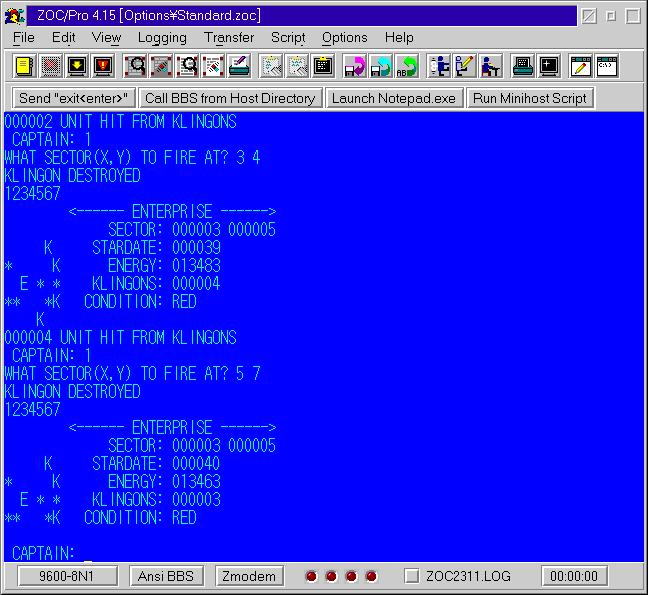Click Call BBS from Host Directory
The width and height of the screenshot is (648, 595).
coord(230,98)
